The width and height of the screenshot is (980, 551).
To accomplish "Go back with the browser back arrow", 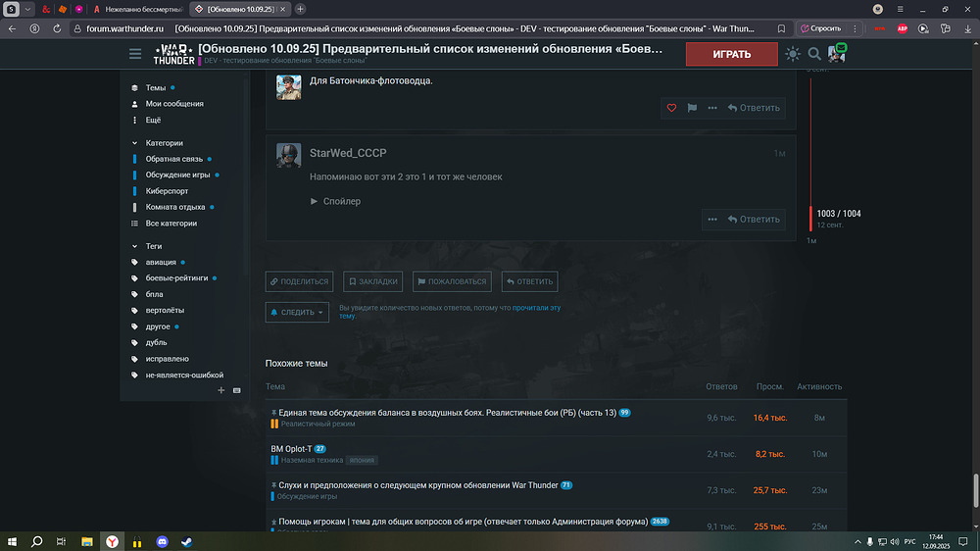I will point(12,28).
